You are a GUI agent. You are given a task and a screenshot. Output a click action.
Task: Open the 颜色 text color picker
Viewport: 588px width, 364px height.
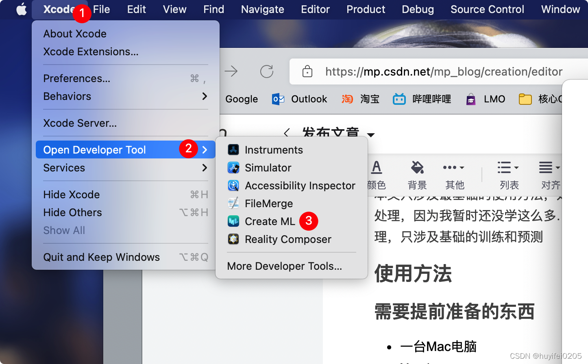pos(377,175)
